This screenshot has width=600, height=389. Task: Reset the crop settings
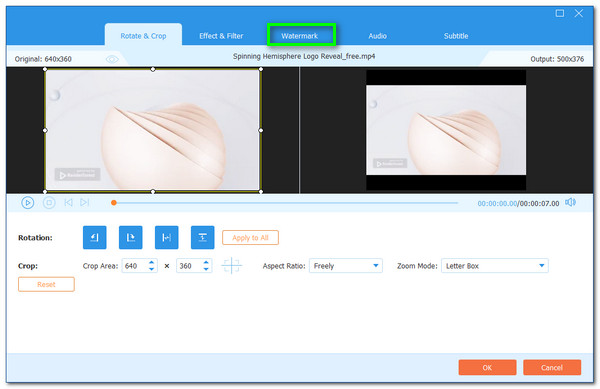[46, 284]
